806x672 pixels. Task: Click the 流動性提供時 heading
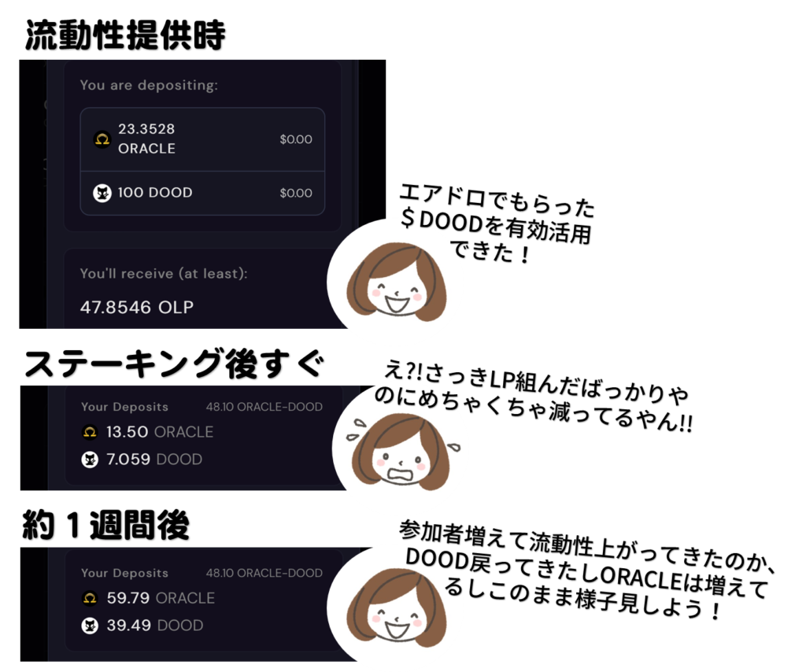[x=125, y=35]
